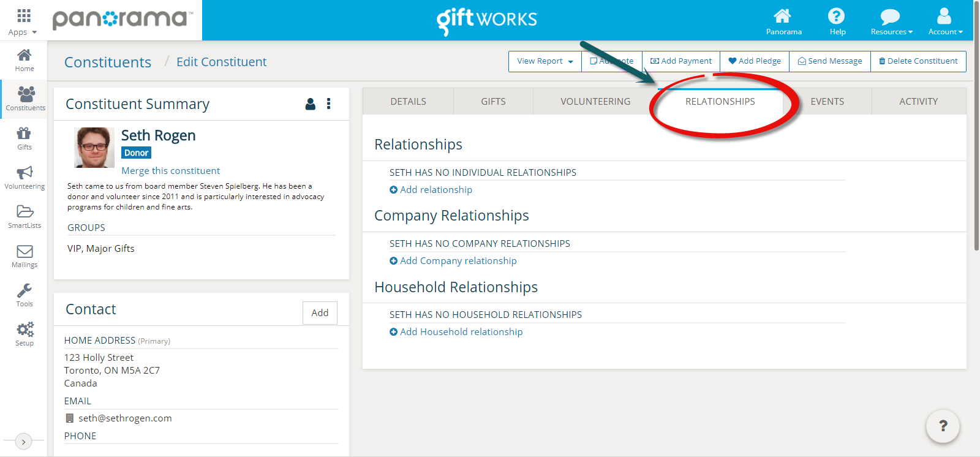
Task: Open Setup gears icon
Action: pyautogui.click(x=24, y=334)
